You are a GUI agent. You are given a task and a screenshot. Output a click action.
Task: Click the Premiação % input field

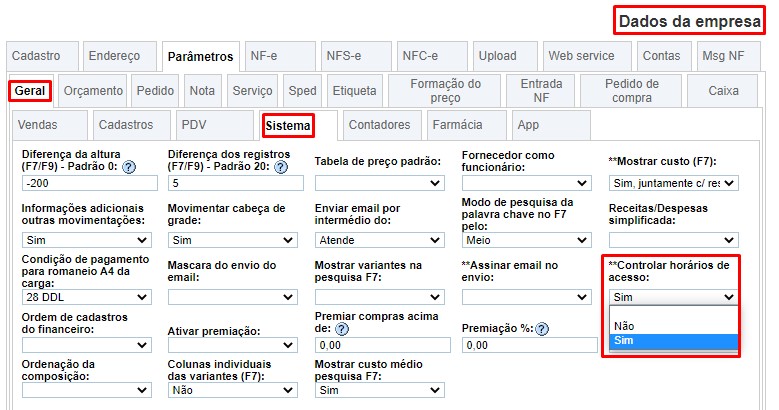pos(530,345)
